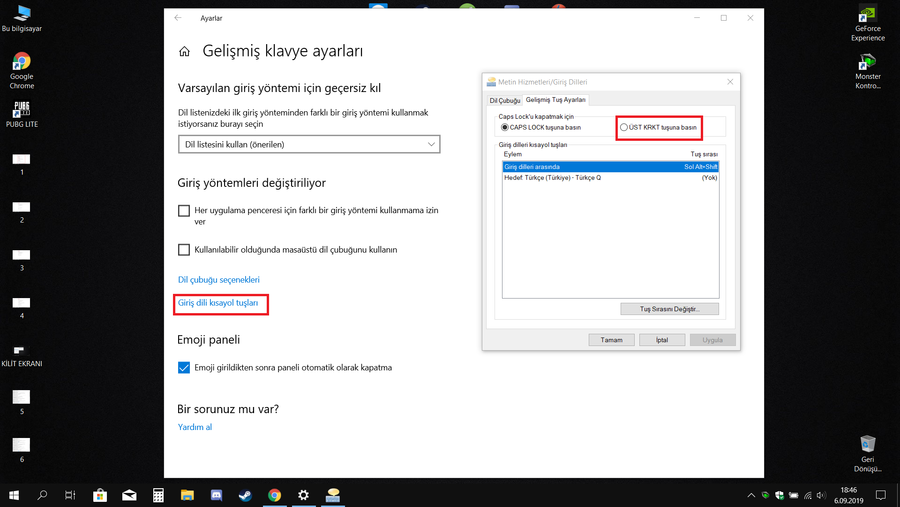Expand the 'Dil listesini kullan (önerilen)' dropdown

(309, 144)
